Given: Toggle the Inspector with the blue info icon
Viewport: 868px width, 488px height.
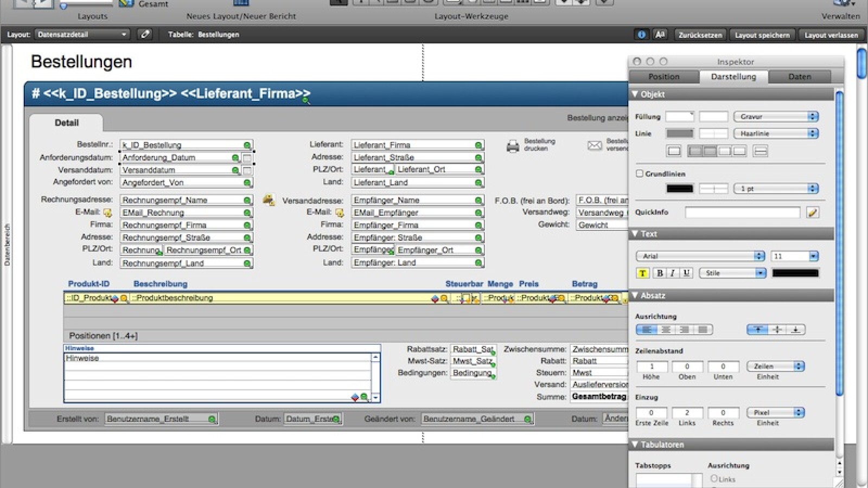Looking at the screenshot, I should click(x=641, y=34).
